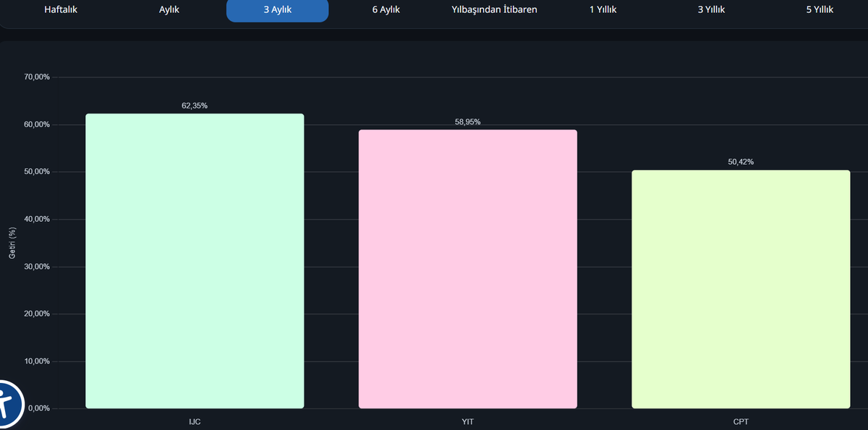Click the 50,00% axis tick label
868x430 pixels.
point(36,172)
